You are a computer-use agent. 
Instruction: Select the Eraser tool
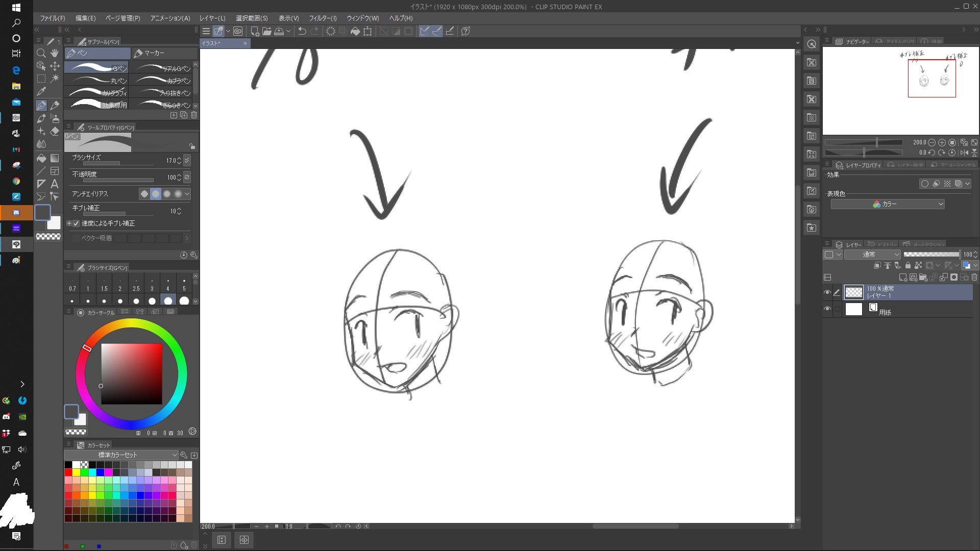click(55, 131)
